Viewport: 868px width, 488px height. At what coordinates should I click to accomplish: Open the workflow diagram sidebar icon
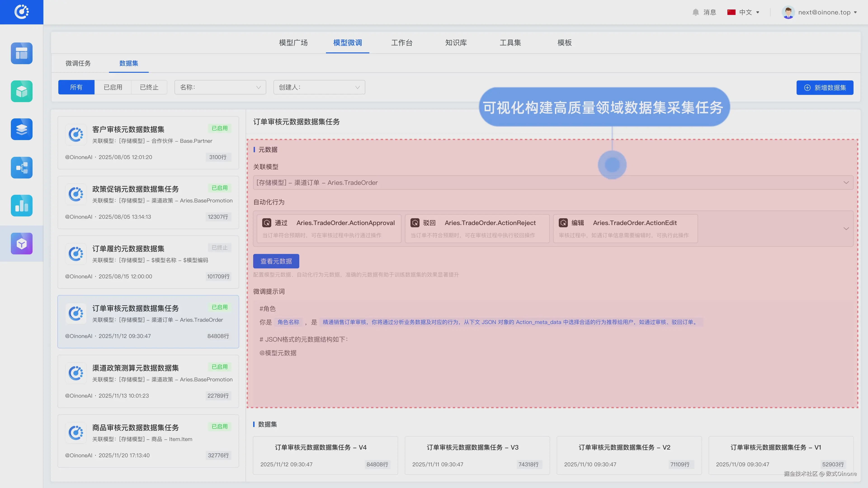click(x=21, y=167)
